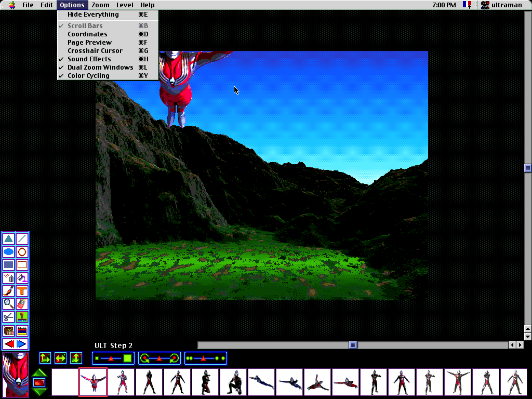Enable Crosshair Cursor option
Viewport: 532px width, 399px height.
pos(108,50)
